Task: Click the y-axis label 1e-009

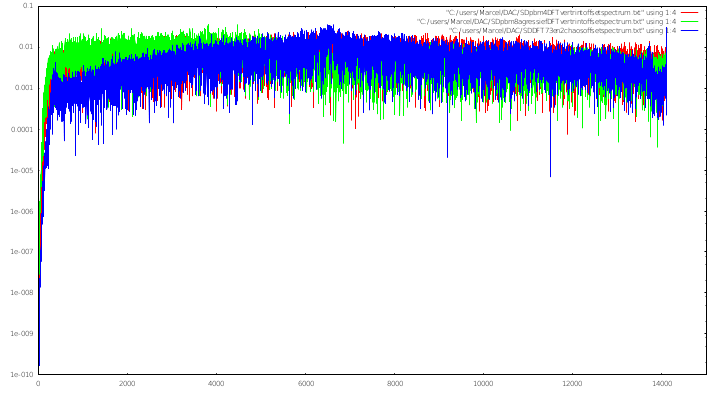Action: [22, 333]
